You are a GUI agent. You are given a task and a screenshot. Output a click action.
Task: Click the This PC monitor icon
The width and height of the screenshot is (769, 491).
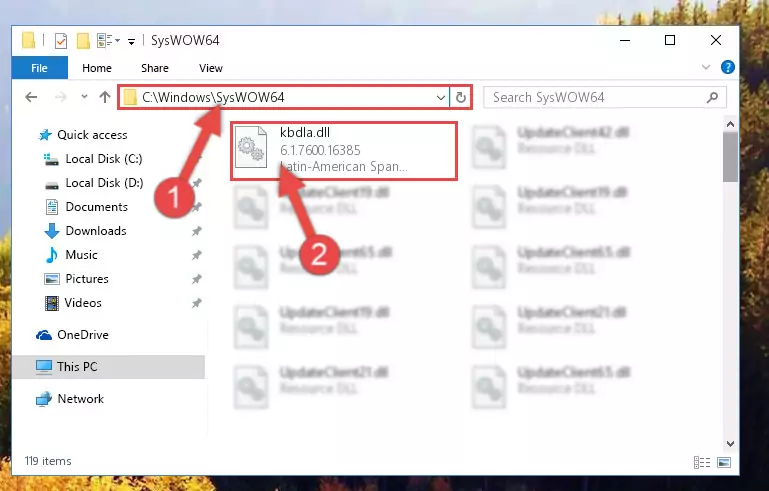click(x=44, y=367)
